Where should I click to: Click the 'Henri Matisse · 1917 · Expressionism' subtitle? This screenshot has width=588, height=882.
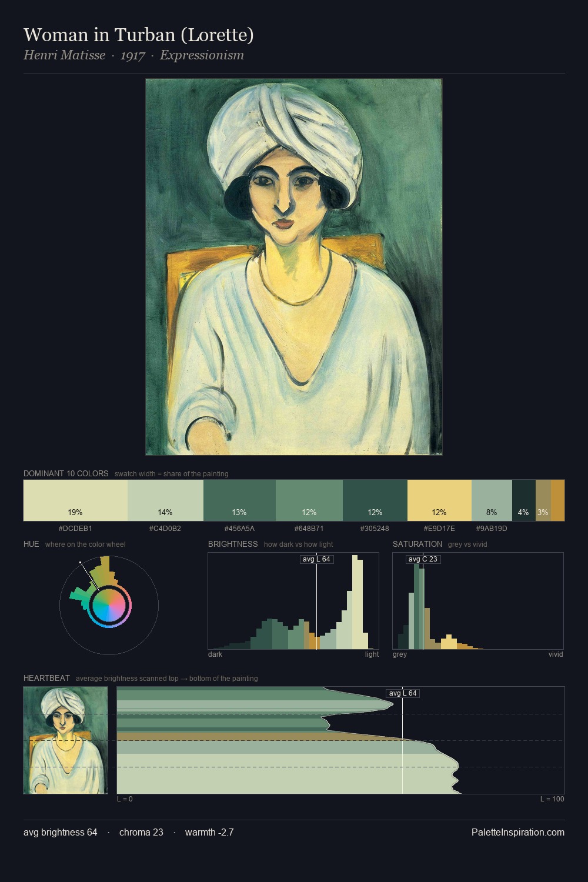pyautogui.click(x=133, y=55)
